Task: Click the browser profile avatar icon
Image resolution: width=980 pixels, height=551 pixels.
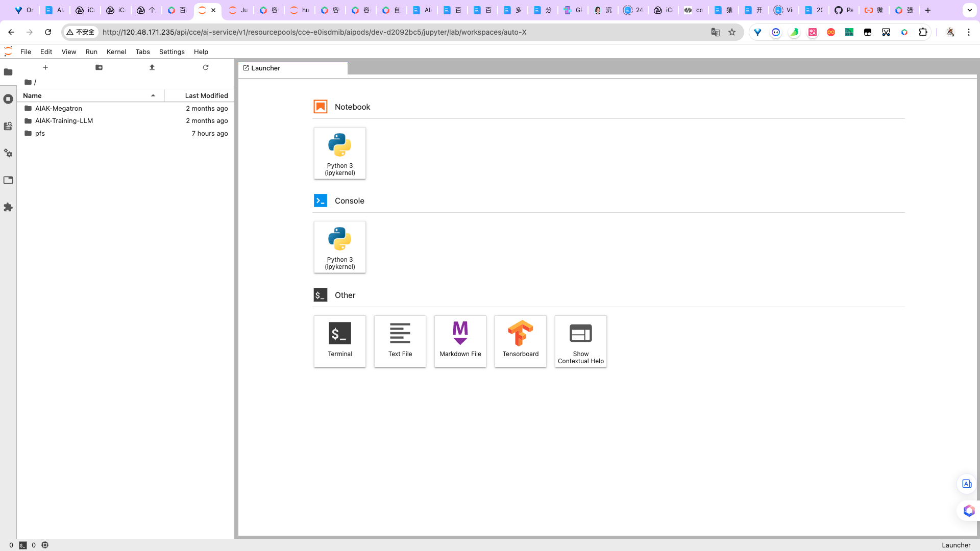Action: click(x=950, y=32)
